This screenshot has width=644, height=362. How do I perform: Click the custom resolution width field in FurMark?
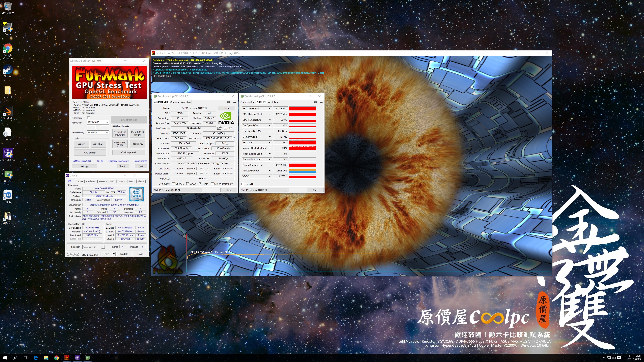(x=91, y=127)
